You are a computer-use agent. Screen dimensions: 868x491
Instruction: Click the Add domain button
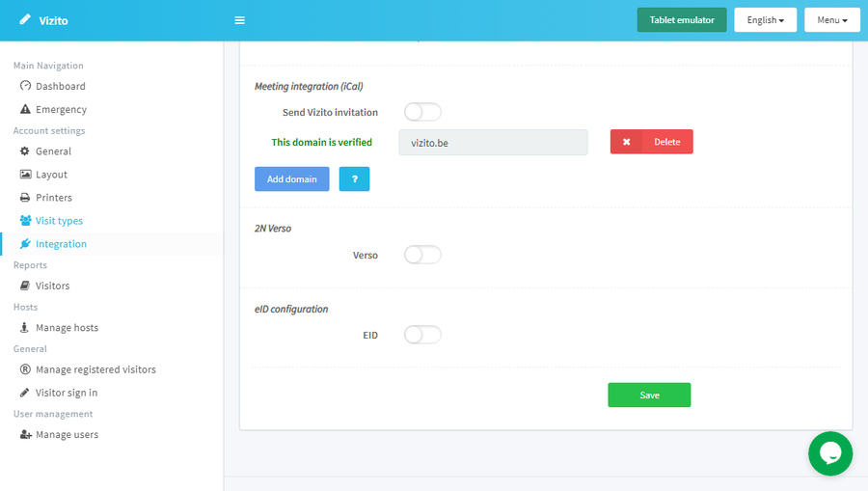pos(291,179)
